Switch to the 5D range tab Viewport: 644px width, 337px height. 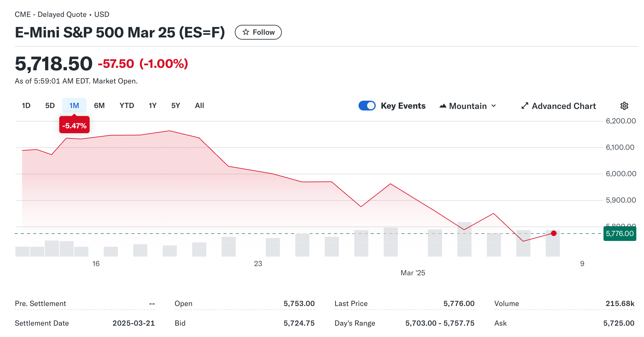pos(50,106)
